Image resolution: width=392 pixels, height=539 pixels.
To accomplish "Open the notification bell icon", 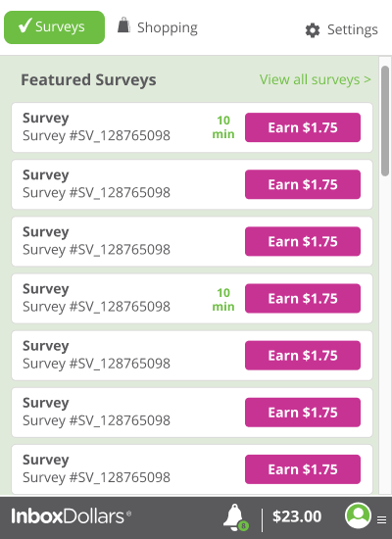I will (x=234, y=516).
